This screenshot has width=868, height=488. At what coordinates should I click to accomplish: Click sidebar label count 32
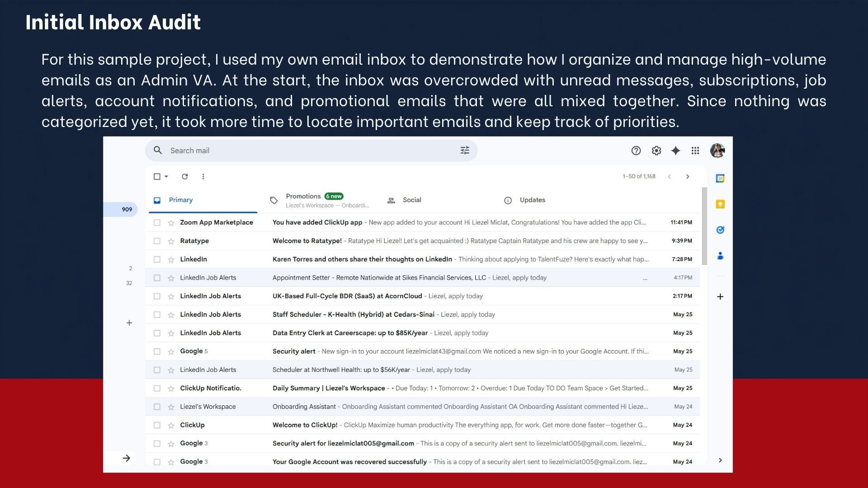pyautogui.click(x=129, y=283)
